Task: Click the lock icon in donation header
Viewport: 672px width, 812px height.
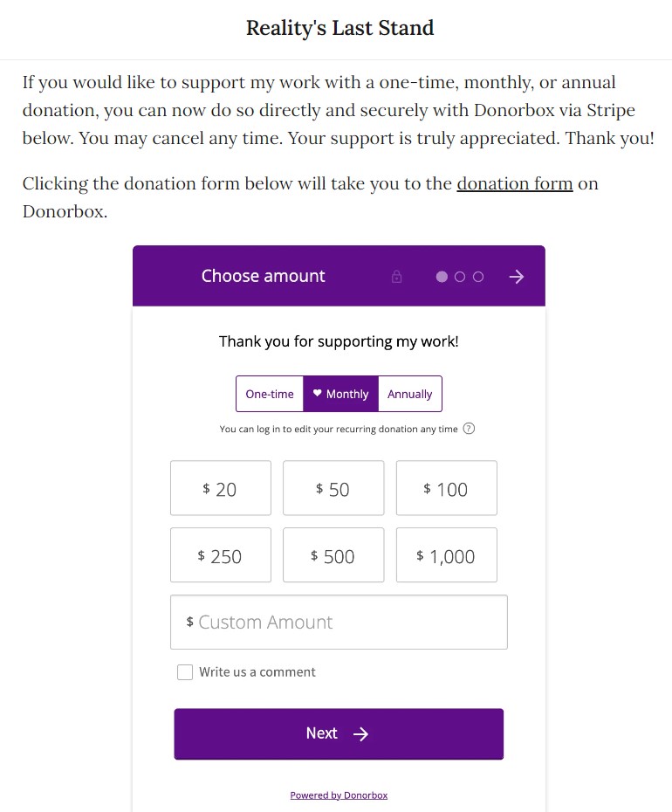Action: point(397,277)
